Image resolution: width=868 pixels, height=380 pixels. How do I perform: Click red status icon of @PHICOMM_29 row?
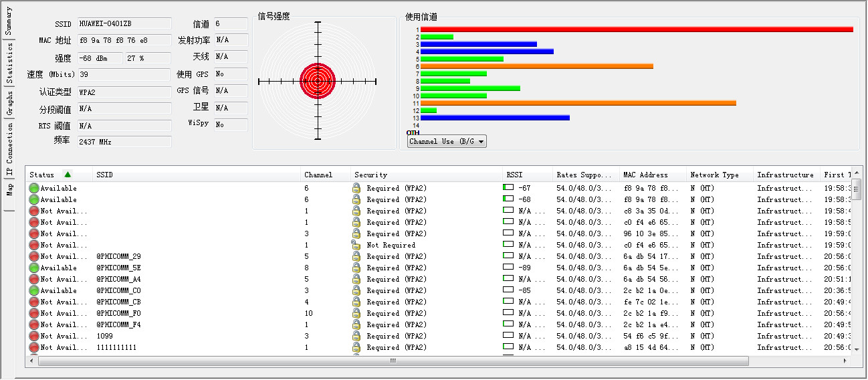pos(33,256)
